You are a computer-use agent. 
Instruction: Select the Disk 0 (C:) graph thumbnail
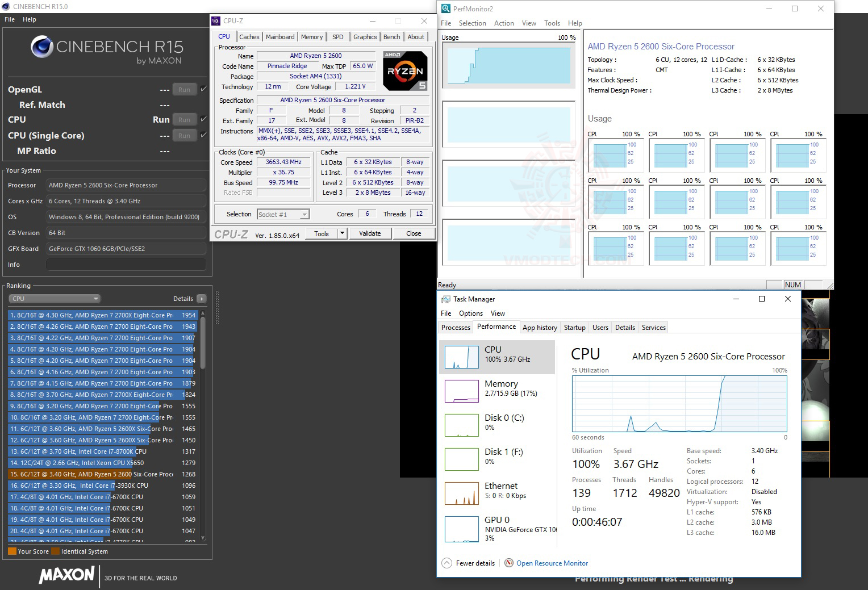tap(462, 425)
